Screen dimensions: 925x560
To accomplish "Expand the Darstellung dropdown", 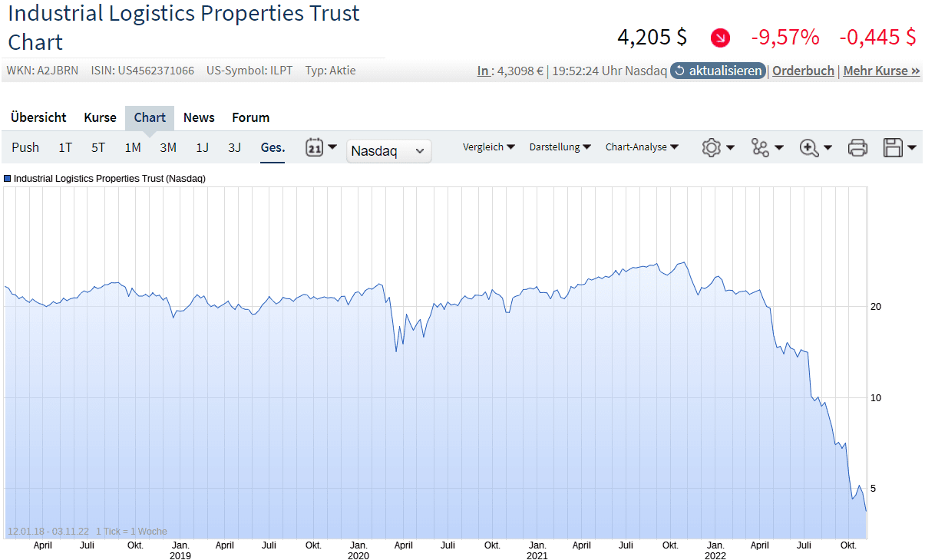I will 560,147.
